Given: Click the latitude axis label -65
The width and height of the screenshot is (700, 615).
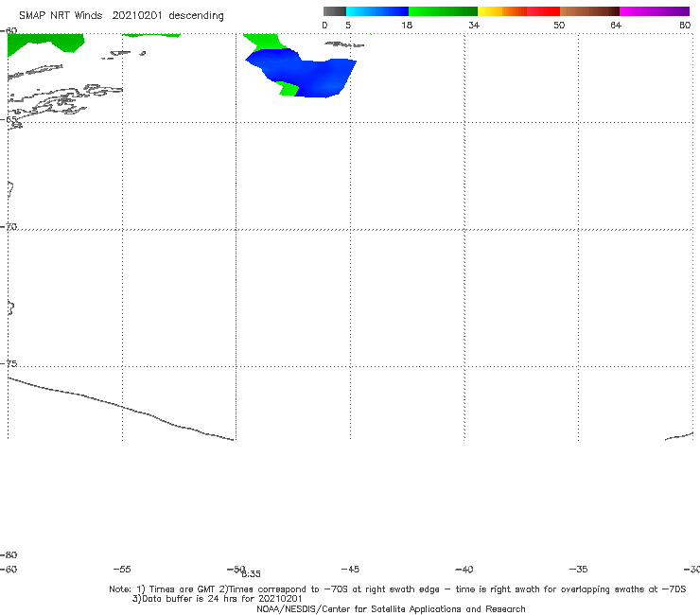Looking at the screenshot, I should (x=9, y=119).
